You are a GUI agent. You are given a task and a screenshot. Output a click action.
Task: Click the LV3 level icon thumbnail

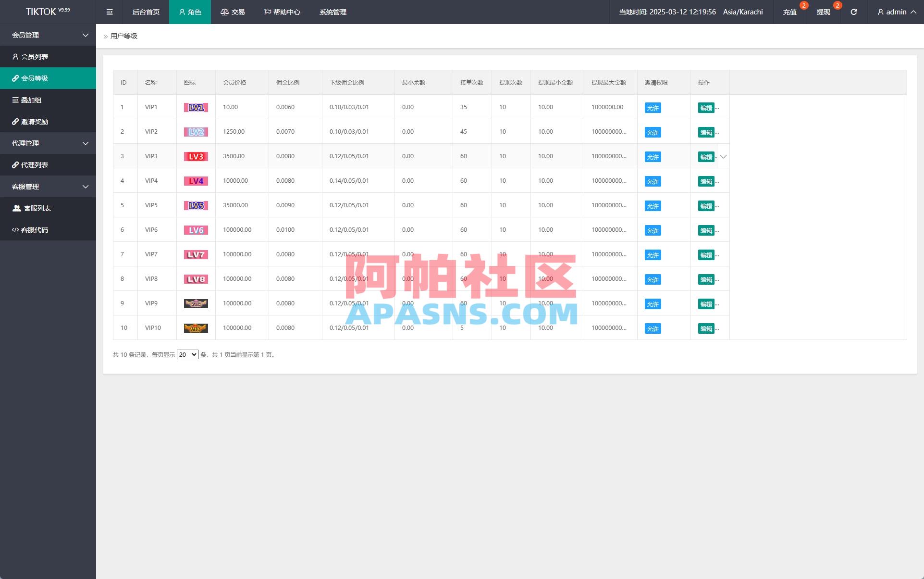pos(196,156)
